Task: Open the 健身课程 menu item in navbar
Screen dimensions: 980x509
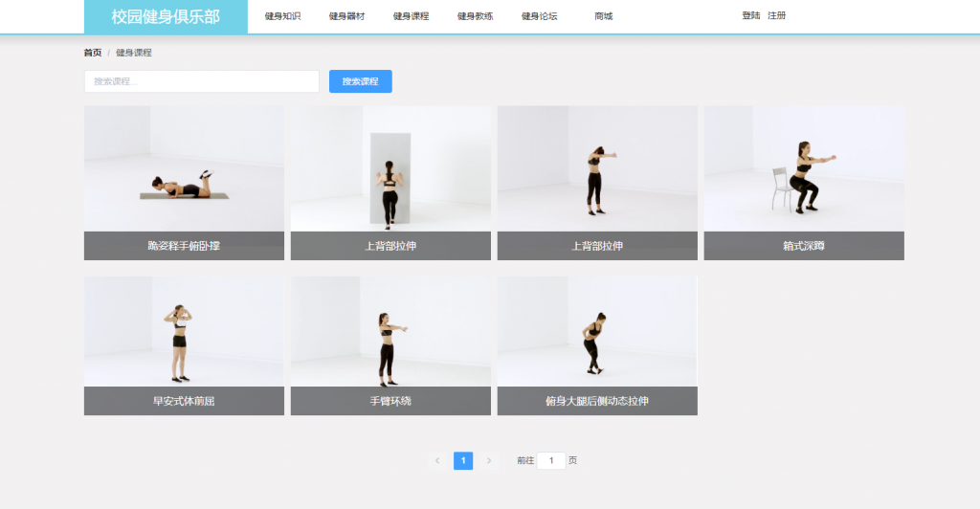Action: (x=412, y=16)
